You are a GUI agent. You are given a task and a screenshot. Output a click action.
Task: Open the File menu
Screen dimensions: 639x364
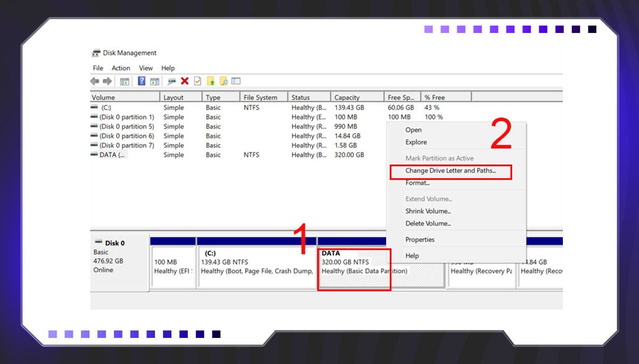tap(98, 68)
